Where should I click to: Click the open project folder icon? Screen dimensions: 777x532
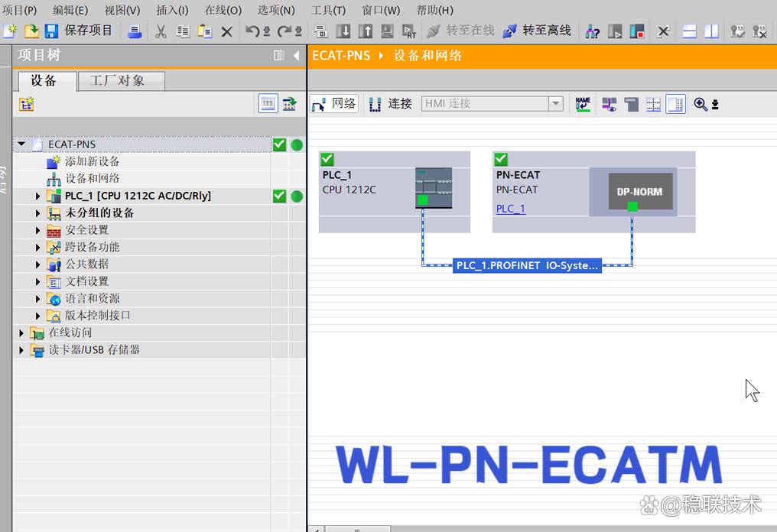coord(31,31)
